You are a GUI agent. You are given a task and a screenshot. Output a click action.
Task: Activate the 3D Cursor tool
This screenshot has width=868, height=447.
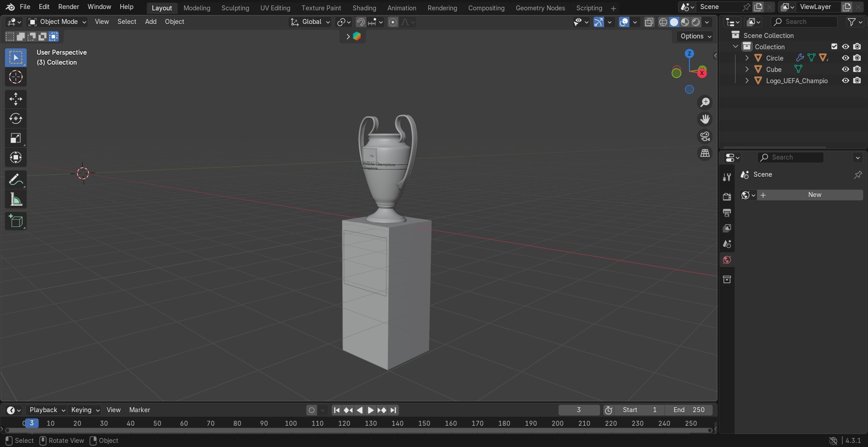click(16, 77)
